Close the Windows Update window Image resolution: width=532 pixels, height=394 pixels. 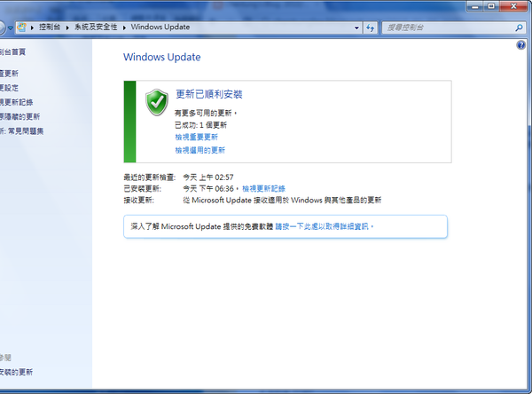coord(513,6)
